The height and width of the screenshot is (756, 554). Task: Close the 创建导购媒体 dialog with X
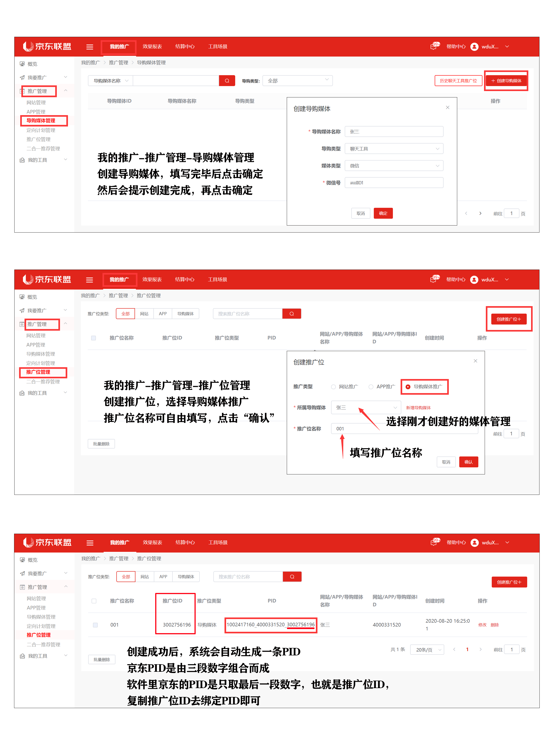(x=447, y=108)
